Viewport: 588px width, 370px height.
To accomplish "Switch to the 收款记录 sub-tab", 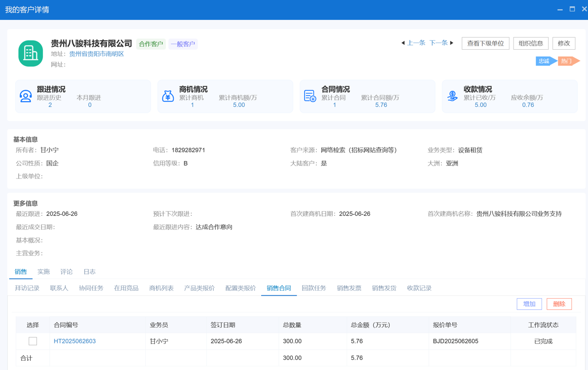I will (419, 288).
